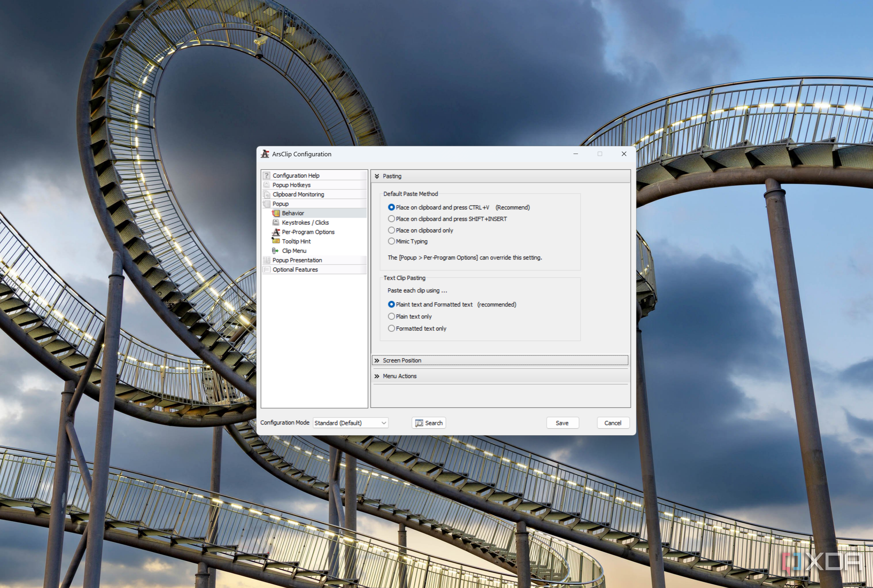Open the Configuration Mode dropdown

(x=350, y=423)
